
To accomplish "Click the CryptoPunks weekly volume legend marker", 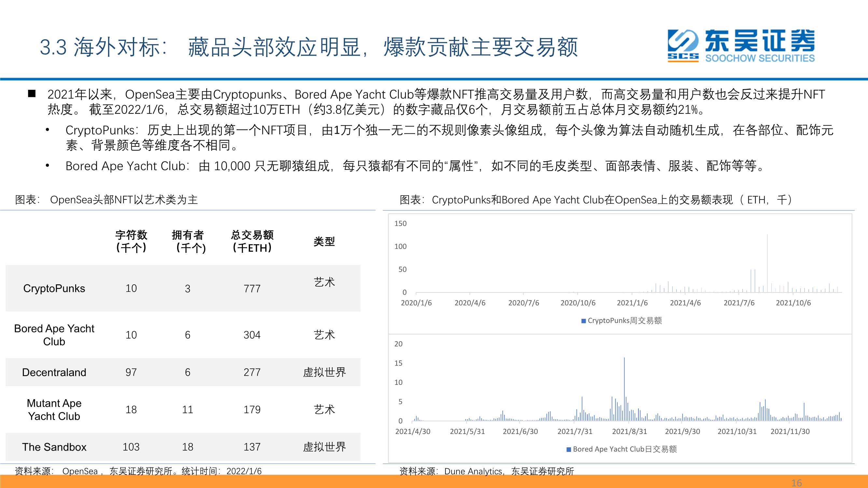I will [584, 321].
